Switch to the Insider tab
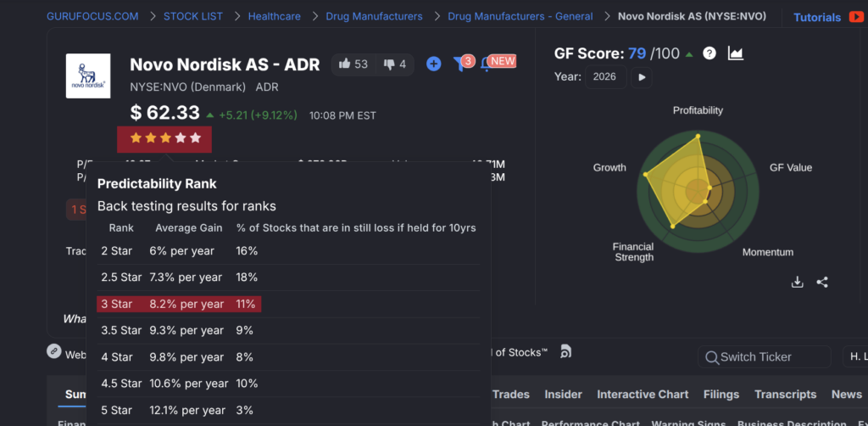 tap(563, 395)
